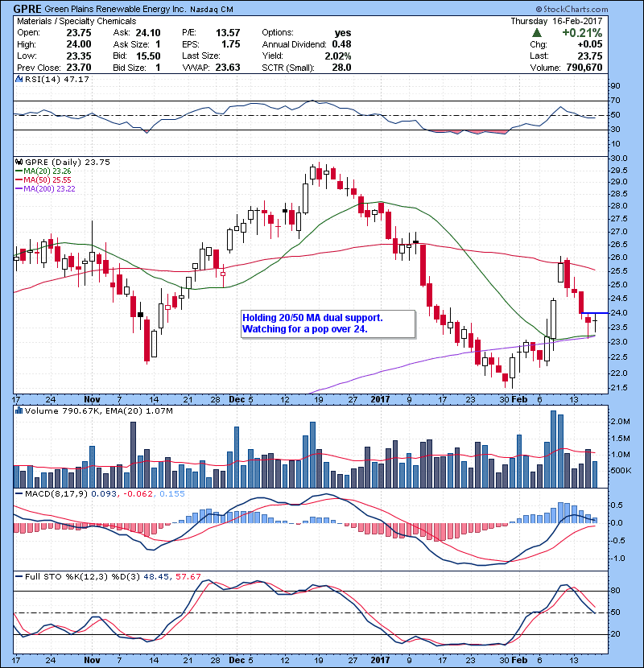Click the green up-arrow change indicator
The height and width of the screenshot is (668, 644).
pos(537,33)
